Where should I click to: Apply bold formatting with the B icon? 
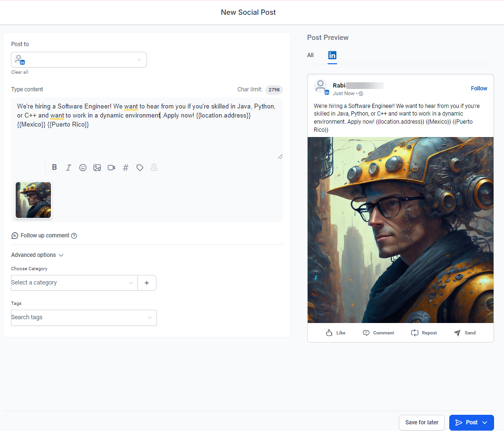54,167
